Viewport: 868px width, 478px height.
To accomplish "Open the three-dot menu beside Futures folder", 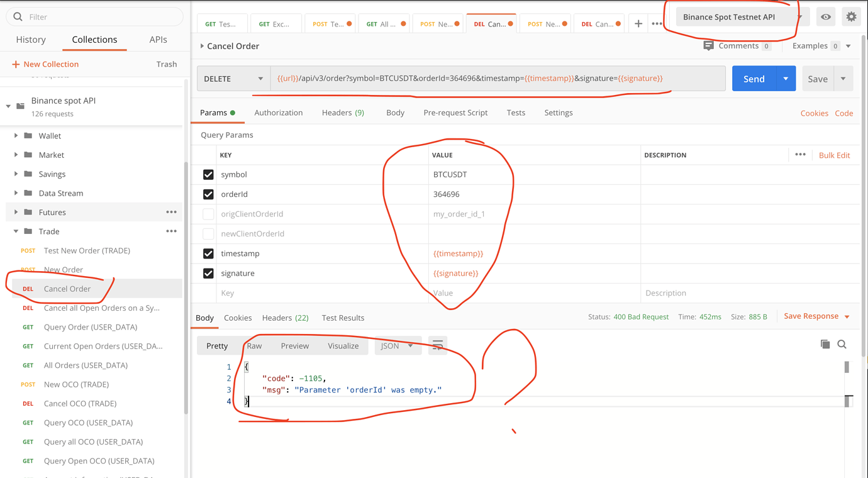I will point(171,213).
